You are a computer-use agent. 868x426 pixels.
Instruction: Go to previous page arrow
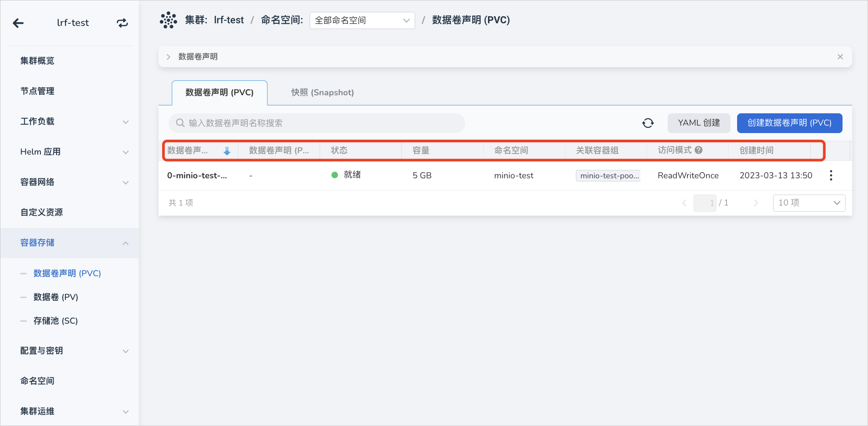click(684, 203)
